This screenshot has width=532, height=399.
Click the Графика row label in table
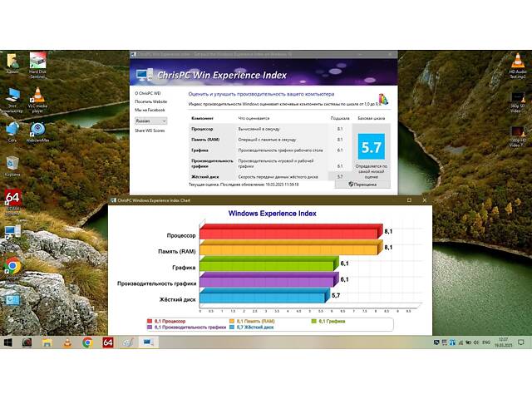199,150
